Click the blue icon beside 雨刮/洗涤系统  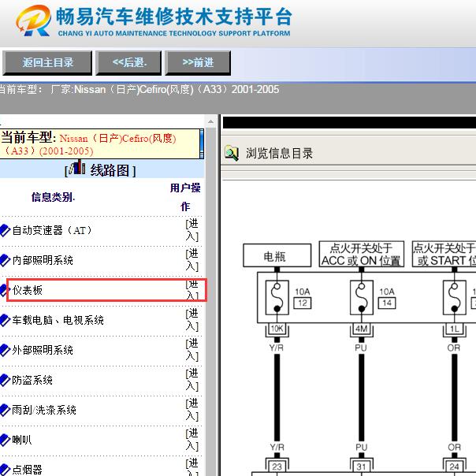tap(5, 410)
